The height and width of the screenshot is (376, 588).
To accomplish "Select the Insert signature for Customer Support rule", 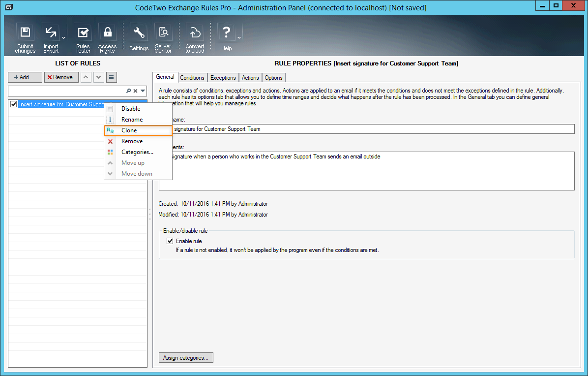I will click(61, 104).
